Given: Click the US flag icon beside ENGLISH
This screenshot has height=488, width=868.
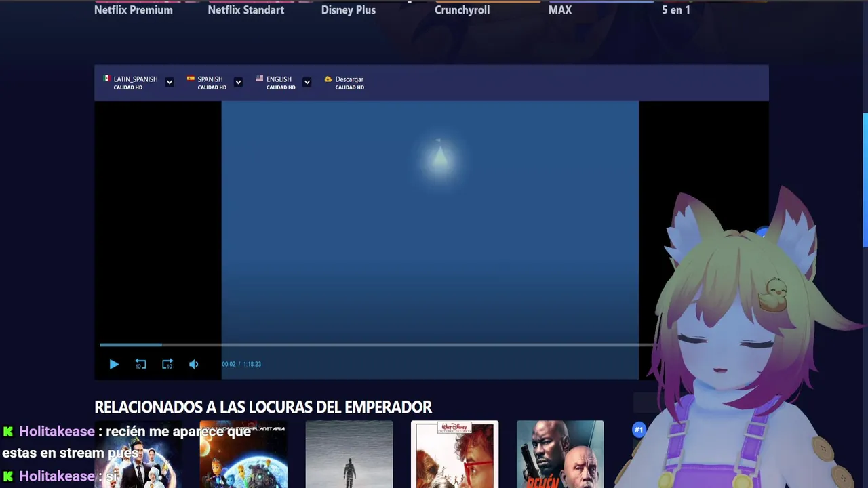Looking at the screenshot, I should [x=259, y=79].
